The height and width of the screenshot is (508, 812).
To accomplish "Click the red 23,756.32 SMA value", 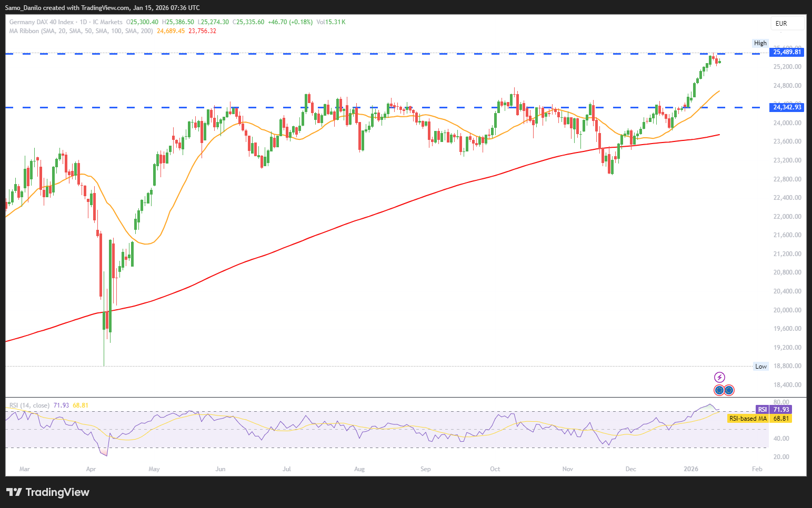I will [x=203, y=31].
